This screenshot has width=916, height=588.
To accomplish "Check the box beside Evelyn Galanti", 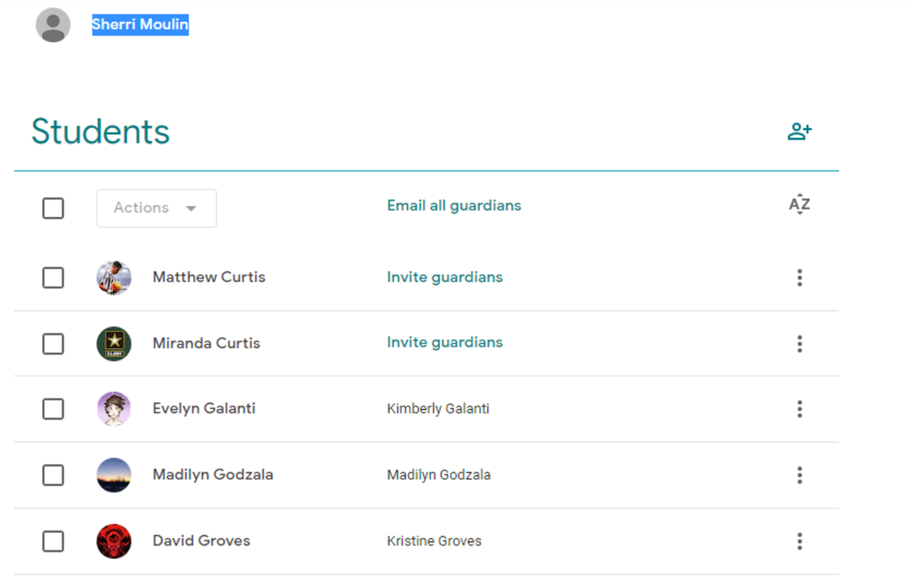I will pos(53,409).
